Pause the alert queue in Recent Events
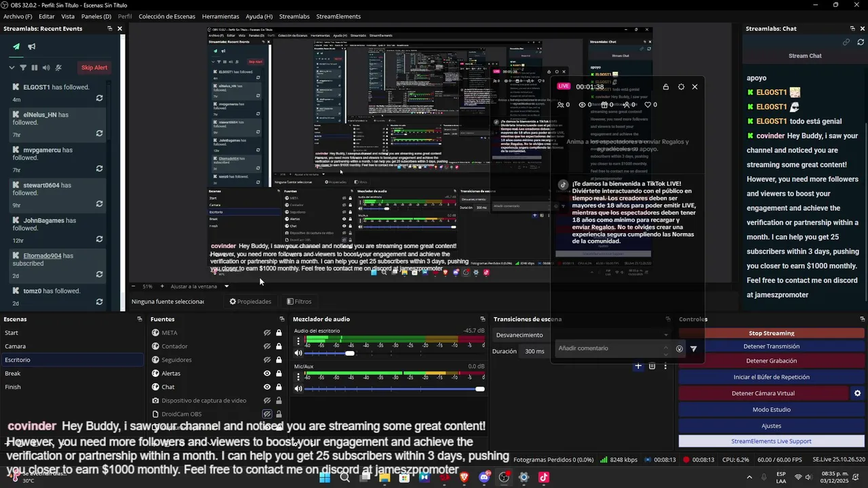868x488 pixels. tap(35, 68)
